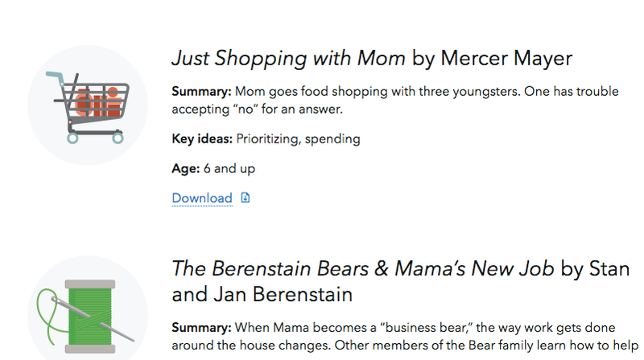
Task: Click the bold Age label
Action: tap(186, 168)
